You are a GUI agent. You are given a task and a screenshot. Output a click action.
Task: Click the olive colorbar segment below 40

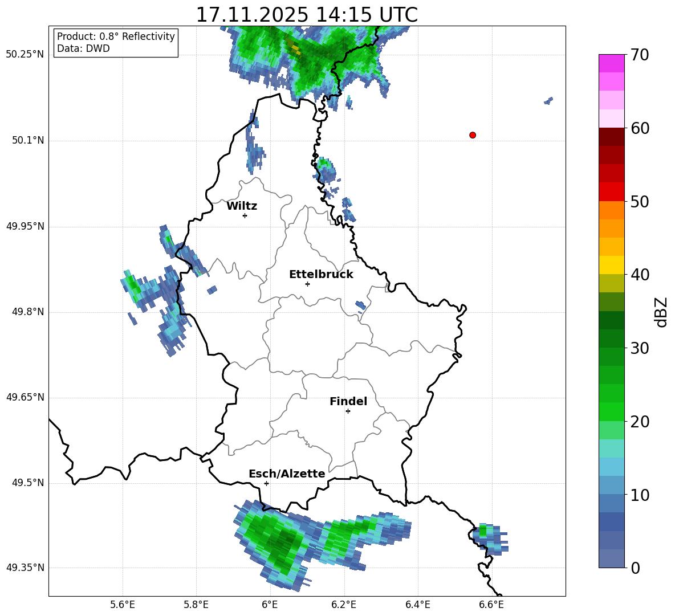(612, 283)
